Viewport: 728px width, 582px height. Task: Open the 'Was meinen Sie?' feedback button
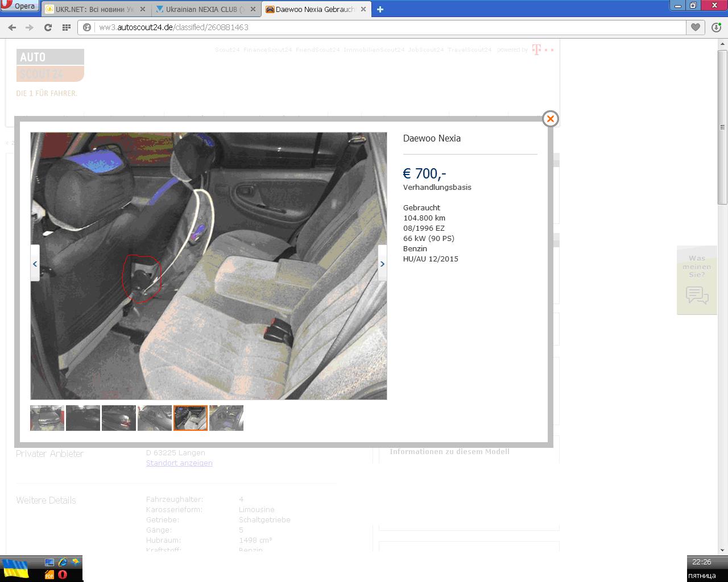point(697,280)
